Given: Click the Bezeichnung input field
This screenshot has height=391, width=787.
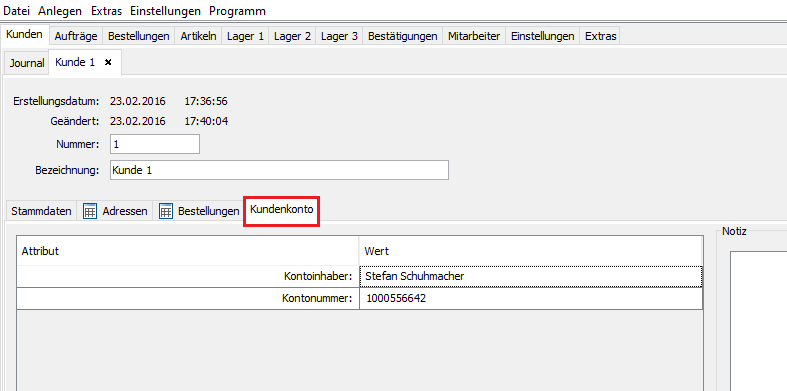Looking at the screenshot, I should [x=279, y=170].
